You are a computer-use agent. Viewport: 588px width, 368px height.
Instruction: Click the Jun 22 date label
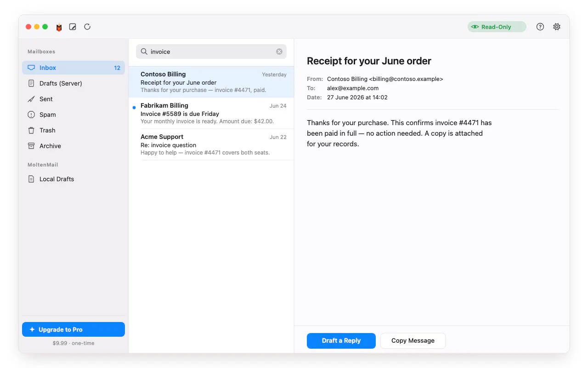278,137
